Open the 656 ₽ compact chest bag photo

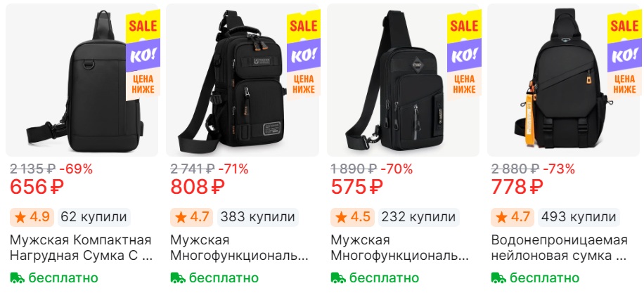(82, 80)
